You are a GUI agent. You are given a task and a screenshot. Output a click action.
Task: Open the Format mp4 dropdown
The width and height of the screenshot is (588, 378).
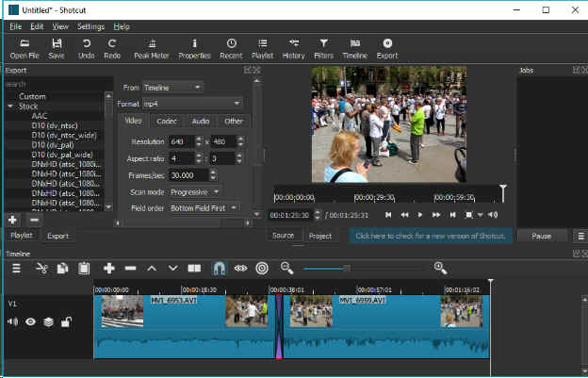click(192, 104)
